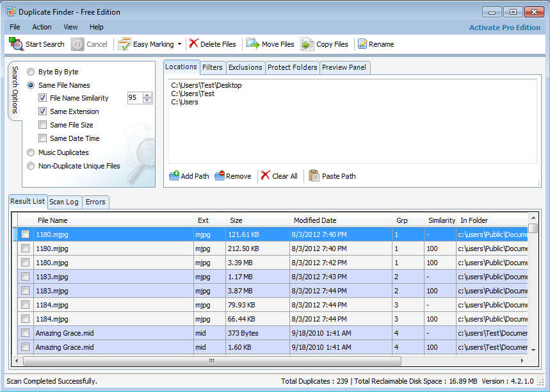
Task: Click the Move Files icon
Action: pyautogui.click(x=253, y=44)
